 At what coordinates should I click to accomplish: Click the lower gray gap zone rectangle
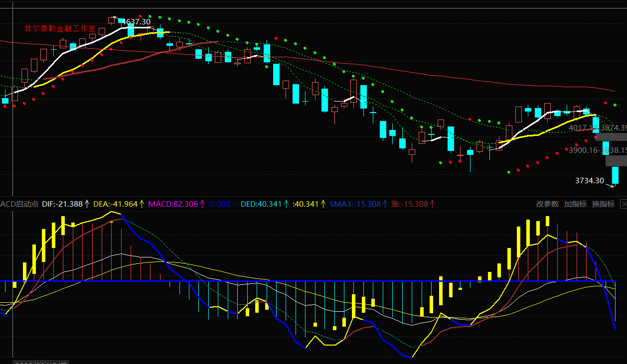tap(616, 161)
